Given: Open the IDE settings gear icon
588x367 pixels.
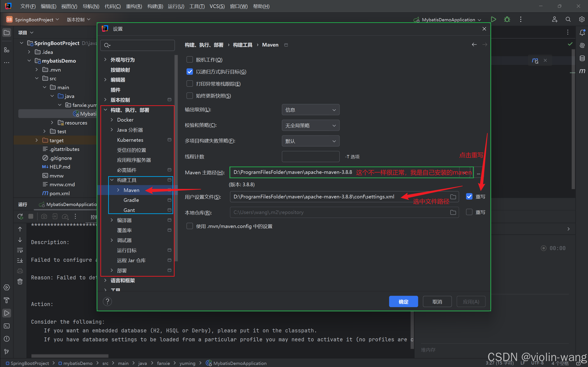Looking at the screenshot, I should point(582,19).
